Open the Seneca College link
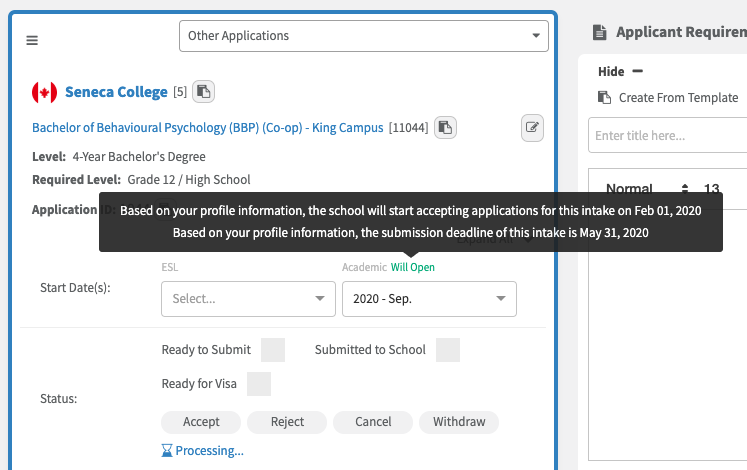The width and height of the screenshot is (747, 470). coord(116,92)
